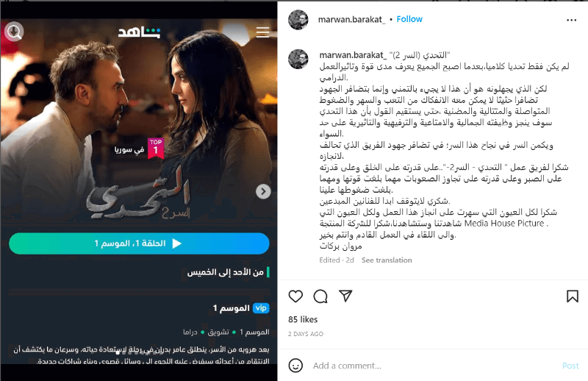This screenshot has height=381, width=588.
Task: Click the Post comment button
Action: click(x=570, y=366)
